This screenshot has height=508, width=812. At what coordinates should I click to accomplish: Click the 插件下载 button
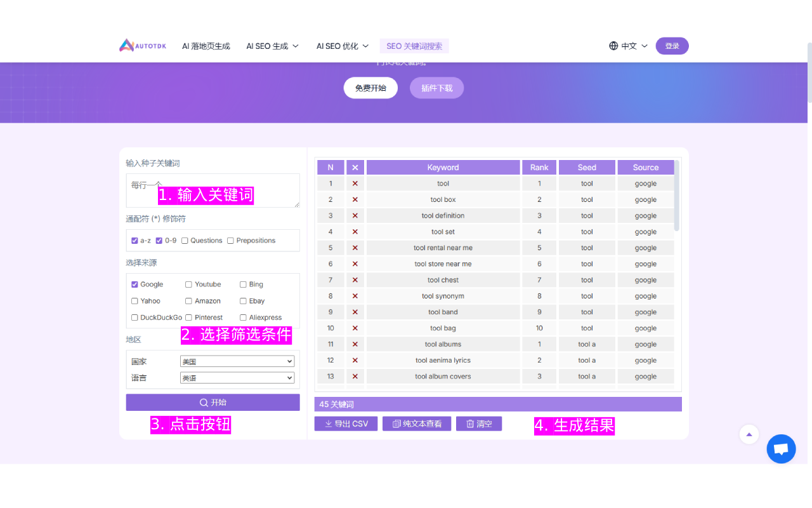tap(436, 88)
